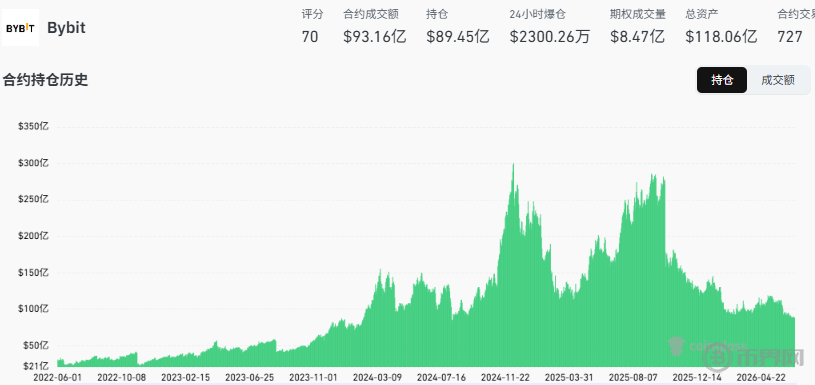Open the Bybit exchange name link

pyautogui.click(x=66, y=28)
